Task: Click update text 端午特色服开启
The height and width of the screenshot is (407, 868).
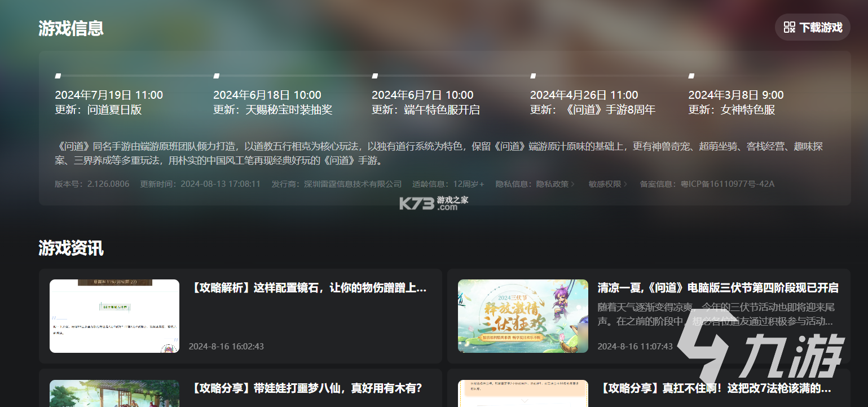Action: point(442,110)
